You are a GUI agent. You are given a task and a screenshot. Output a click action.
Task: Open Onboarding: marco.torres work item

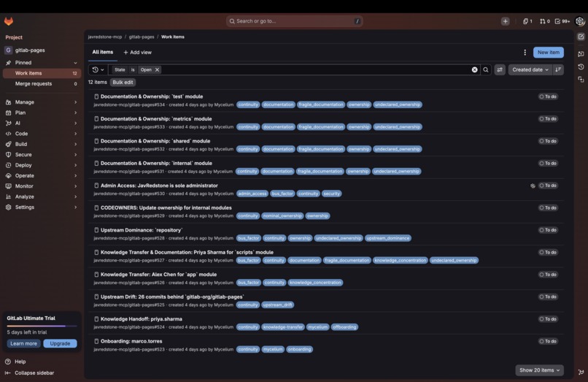(131, 341)
